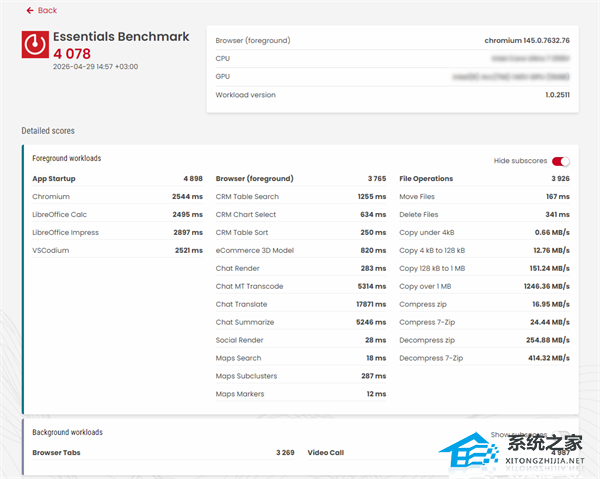
Task: Select the Browser Tabs score row
Action: [x=163, y=453]
